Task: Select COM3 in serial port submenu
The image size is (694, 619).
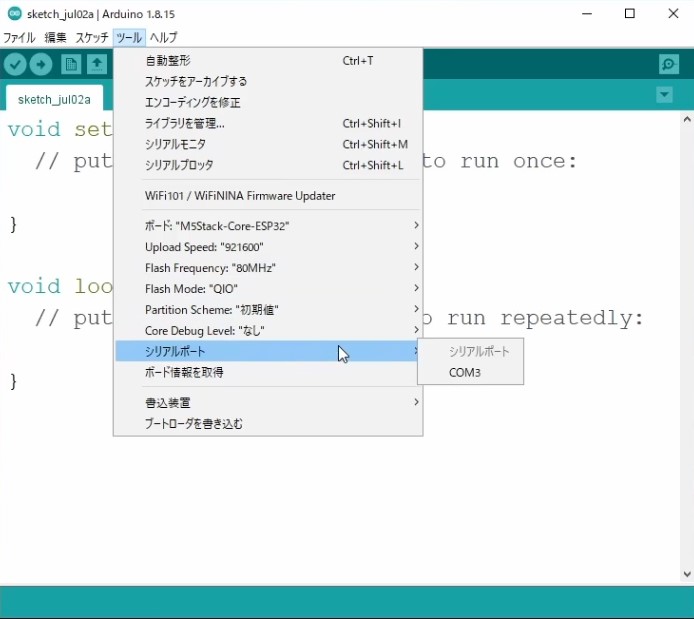Action: 470,373
